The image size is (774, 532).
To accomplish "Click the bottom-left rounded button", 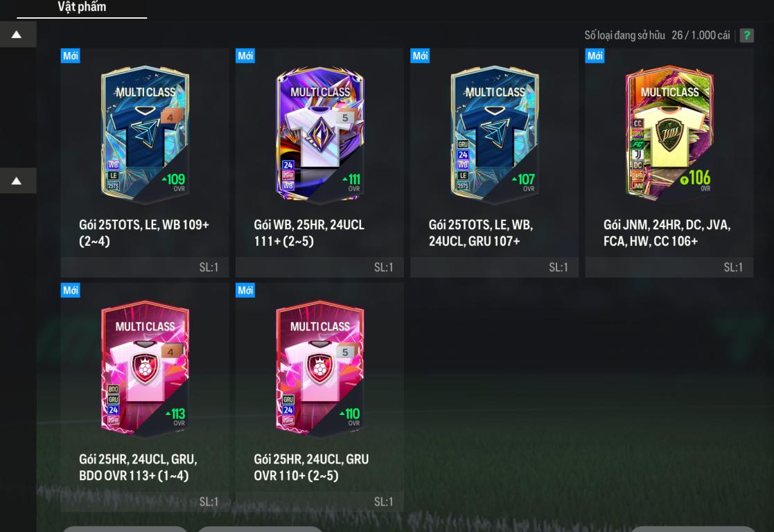I will (125, 529).
